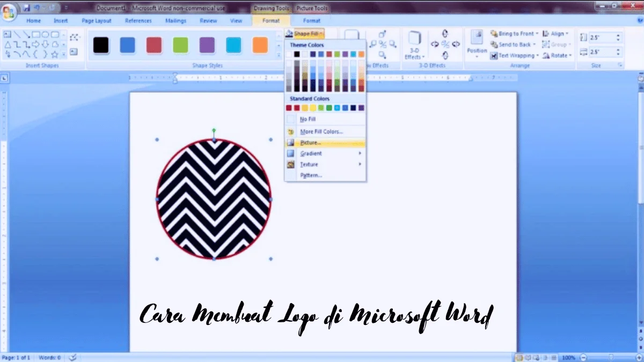Switch to the Mailings ribbon tab
The height and width of the screenshot is (362, 644).
175,20
